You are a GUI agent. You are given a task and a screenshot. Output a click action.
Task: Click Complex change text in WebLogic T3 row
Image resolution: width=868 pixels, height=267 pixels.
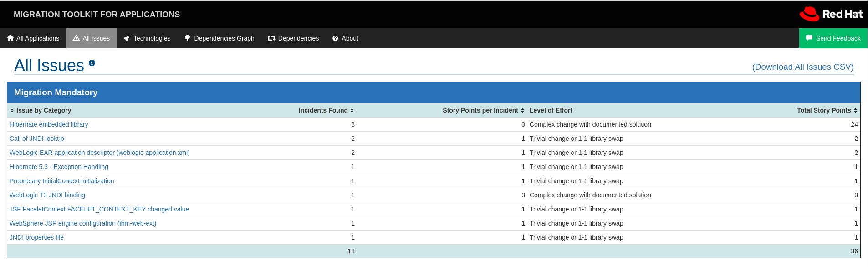[x=590, y=195]
